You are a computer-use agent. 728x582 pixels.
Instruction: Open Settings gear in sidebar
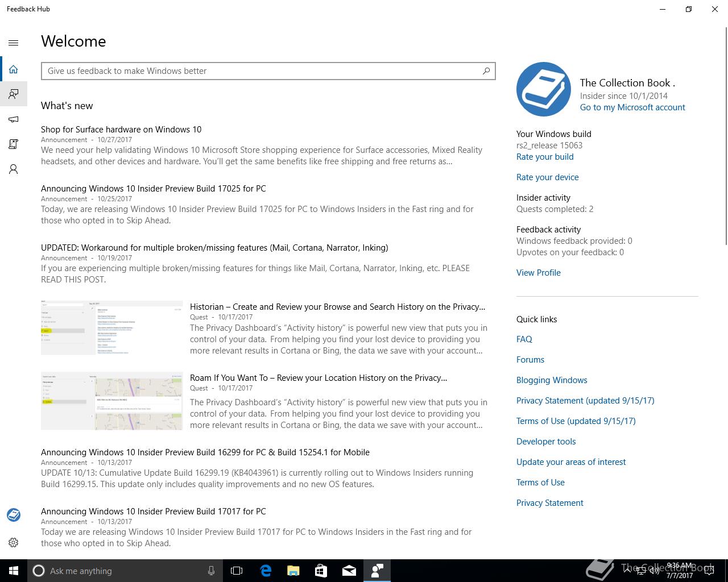(14, 543)
